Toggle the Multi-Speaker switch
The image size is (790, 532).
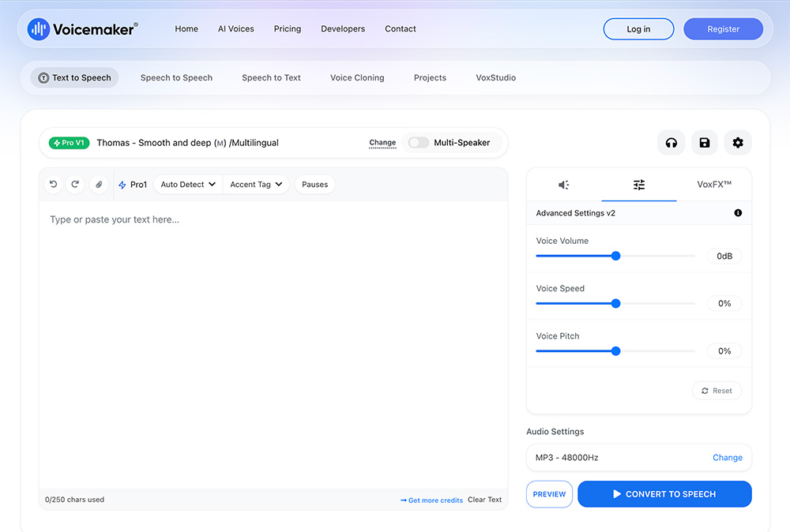418,142
